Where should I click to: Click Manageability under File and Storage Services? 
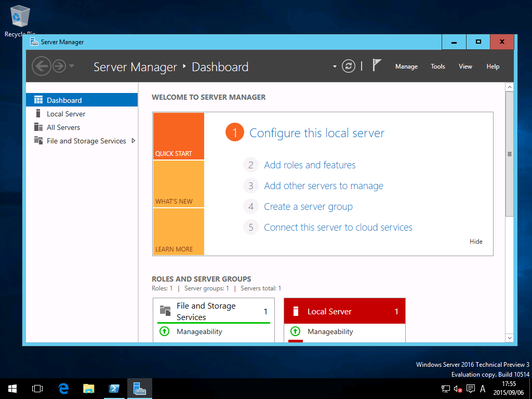click(x=199, y=332)
